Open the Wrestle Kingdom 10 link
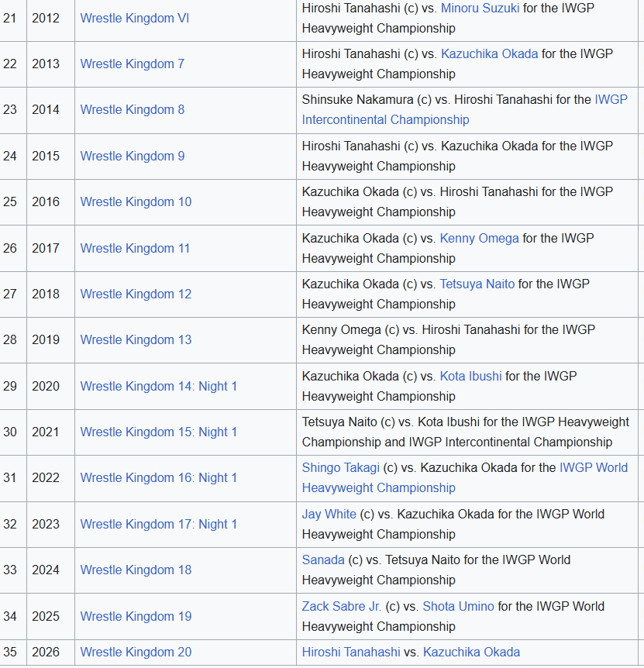 pyautogui.click(x=136, y=202)
